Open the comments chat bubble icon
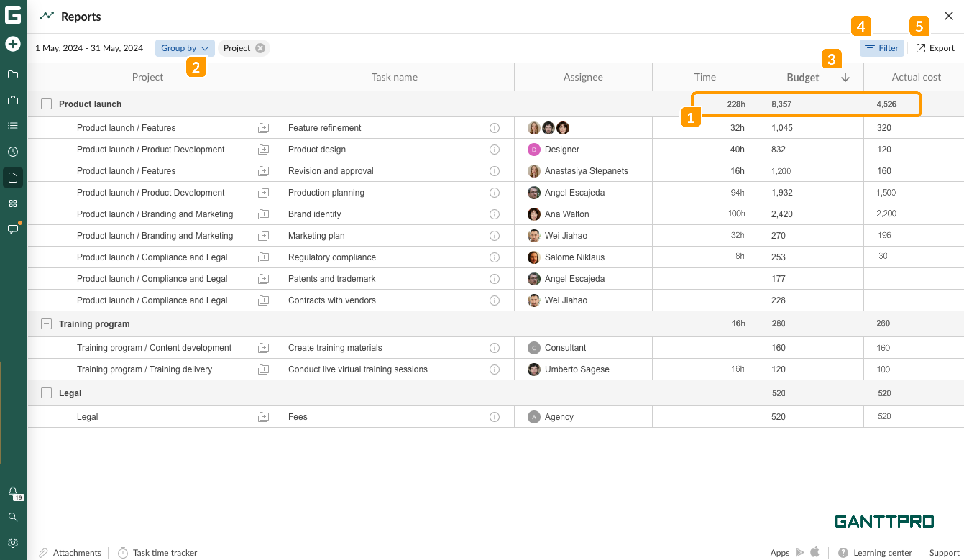The width and height of the screenshot is (964, 560). pyautogui.click(x=13, y=229)
